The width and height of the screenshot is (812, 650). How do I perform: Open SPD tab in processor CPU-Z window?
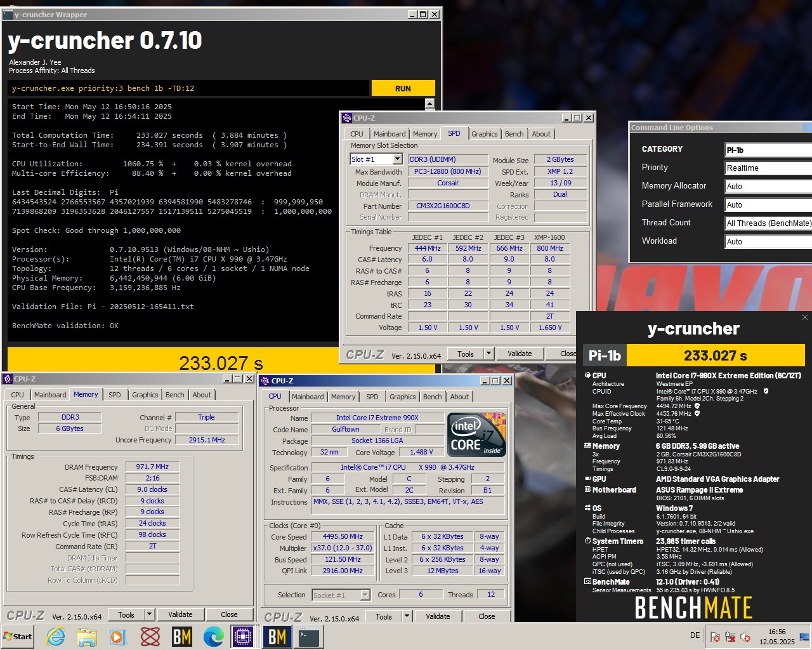pyautogui.click(x=372, y=397)
